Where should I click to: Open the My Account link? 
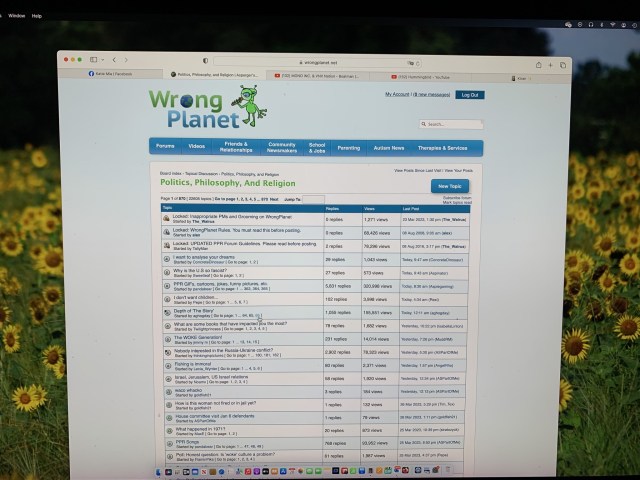397,94
